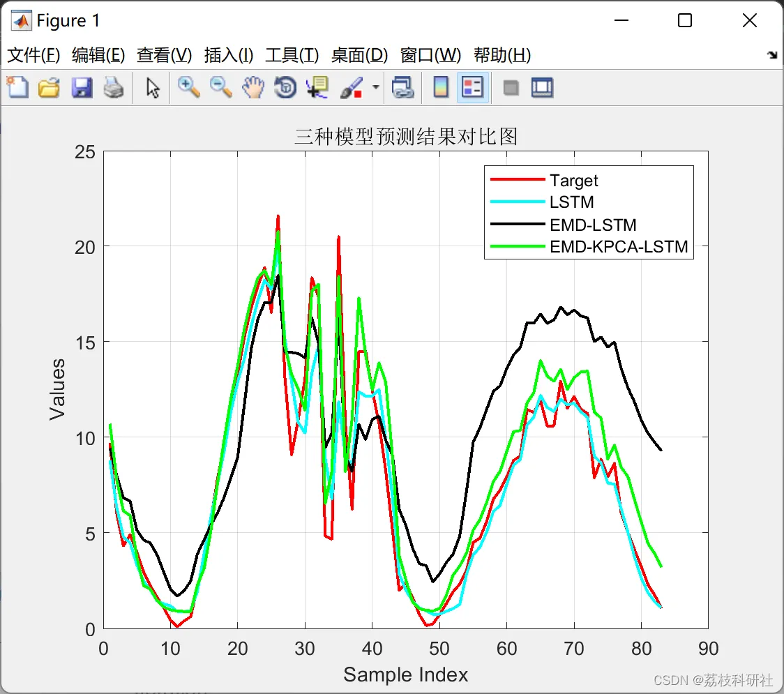784x694 pixels.
Task: Toggle the Insert Legend button
Action: pyautogui.click(x=472, y=87)
